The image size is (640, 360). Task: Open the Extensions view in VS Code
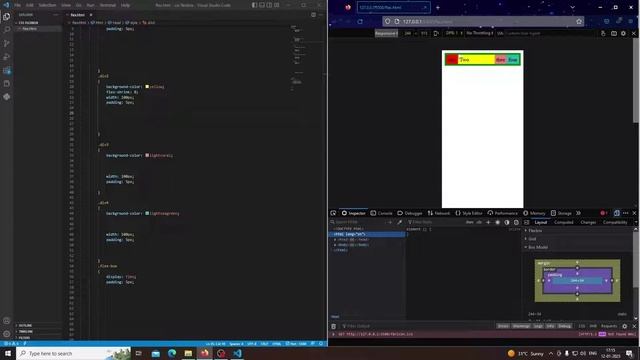click(x=7, y=70)
